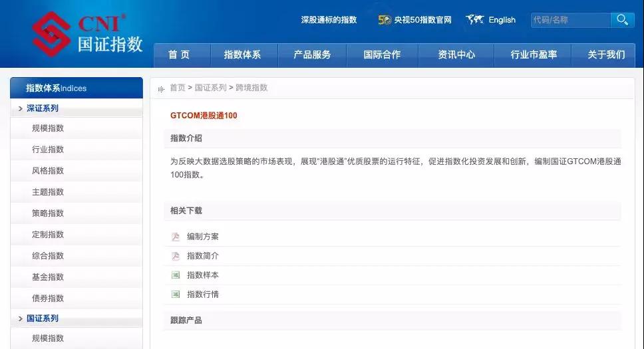Click the globe icon beside English
This screenshot has height=349, width=644.
click(474, 20)
